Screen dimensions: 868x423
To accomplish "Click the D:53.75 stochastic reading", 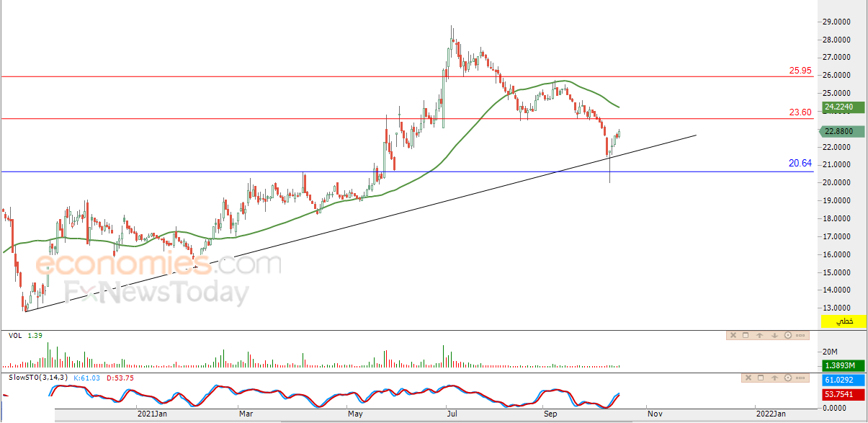I will click(120, 377).
